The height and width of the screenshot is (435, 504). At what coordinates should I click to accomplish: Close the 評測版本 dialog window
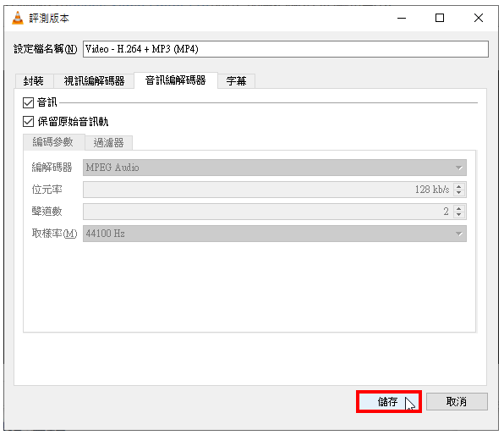(x=479, y=18)
